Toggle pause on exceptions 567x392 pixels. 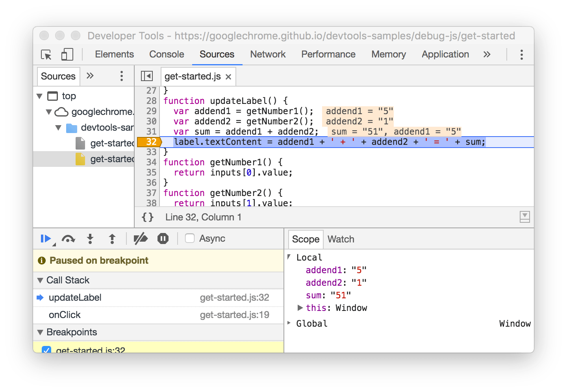click(163, 239)
